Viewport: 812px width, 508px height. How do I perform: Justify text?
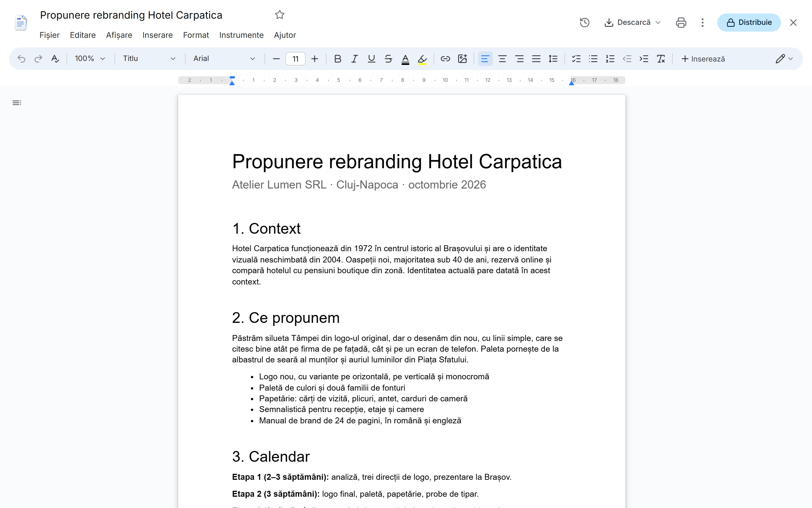click(536, 59)
